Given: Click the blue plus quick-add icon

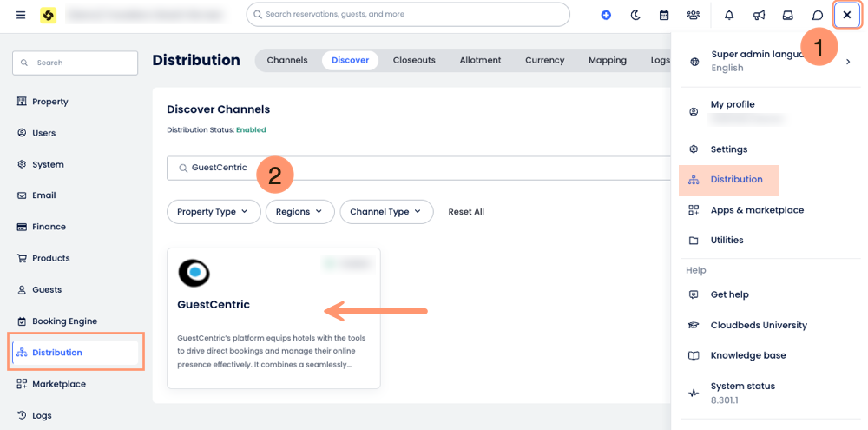Looking at the screenshot, I should (606, 15).
